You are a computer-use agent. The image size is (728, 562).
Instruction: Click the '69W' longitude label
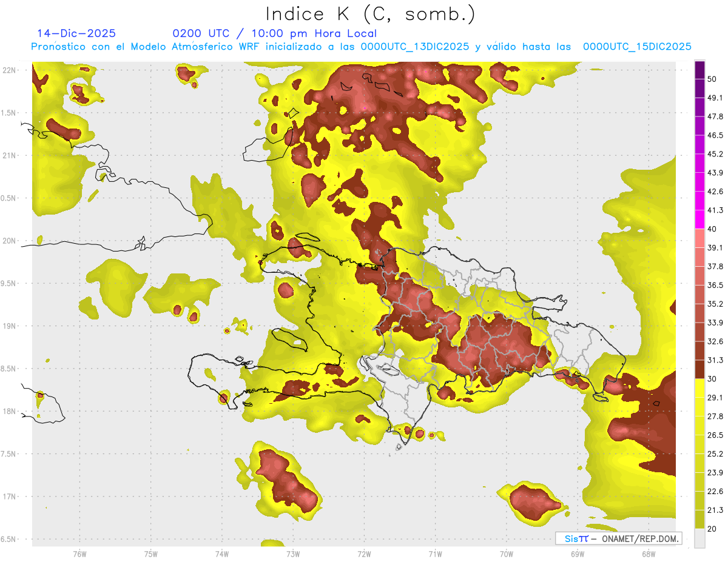577,554
